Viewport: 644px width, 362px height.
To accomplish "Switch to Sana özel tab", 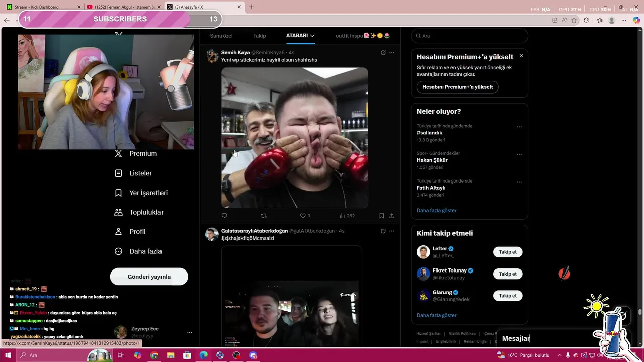I will pyautogui.click(x=221, y=36).
